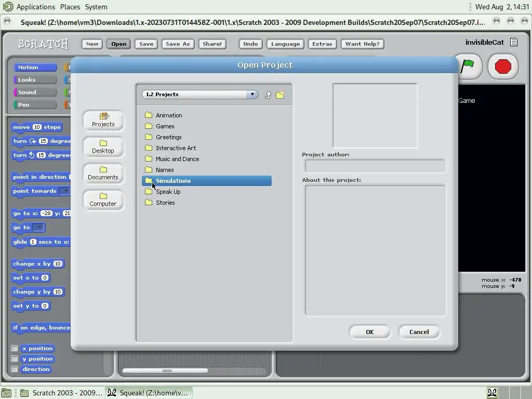Click the Speak Up folder icon
Screen dimensions: 532x399
149,191
